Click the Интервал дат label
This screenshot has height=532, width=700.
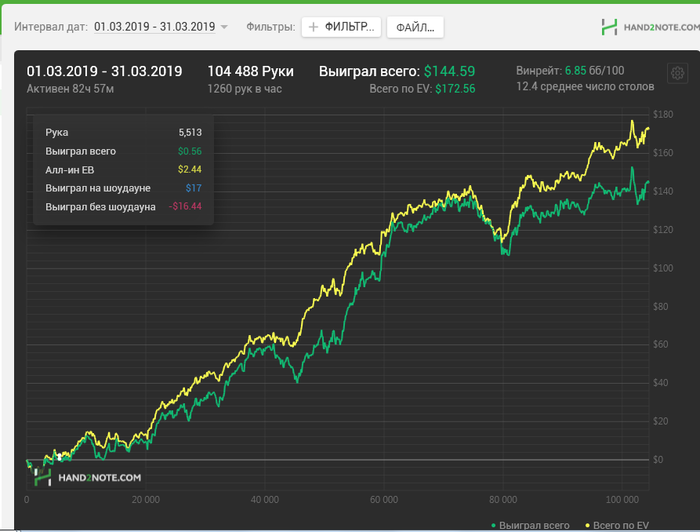click(x=51, y=27)
